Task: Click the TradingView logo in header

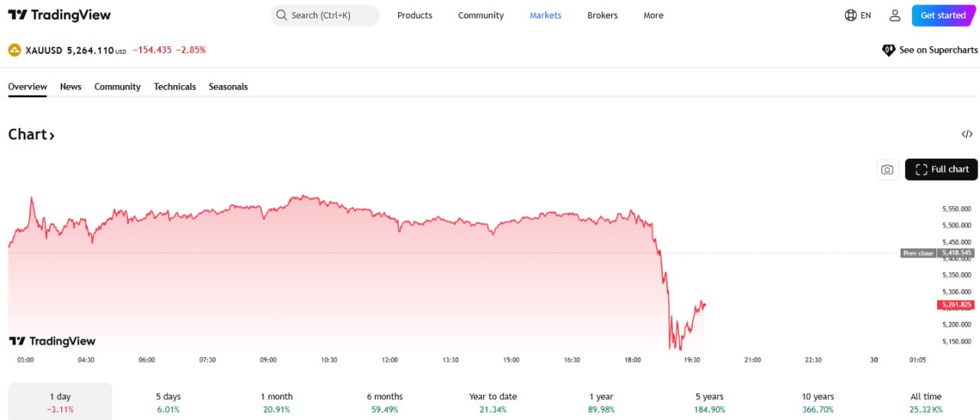Action: point(59,15)
